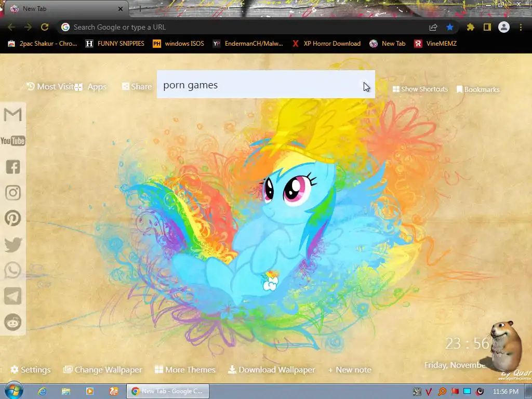Open WhatsApp shortcut in sidebar
Viewport: 532px width, 399px height.
pyautogui.click(x=13, y=270)
